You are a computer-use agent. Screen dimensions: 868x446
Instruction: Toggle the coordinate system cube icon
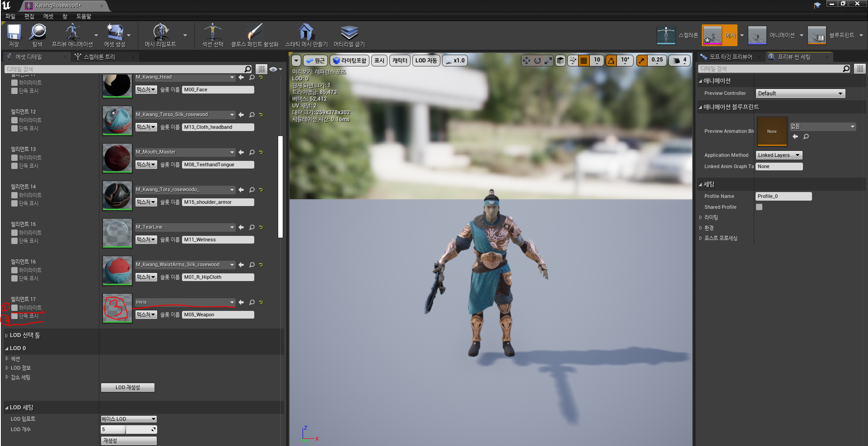(560, 61)
